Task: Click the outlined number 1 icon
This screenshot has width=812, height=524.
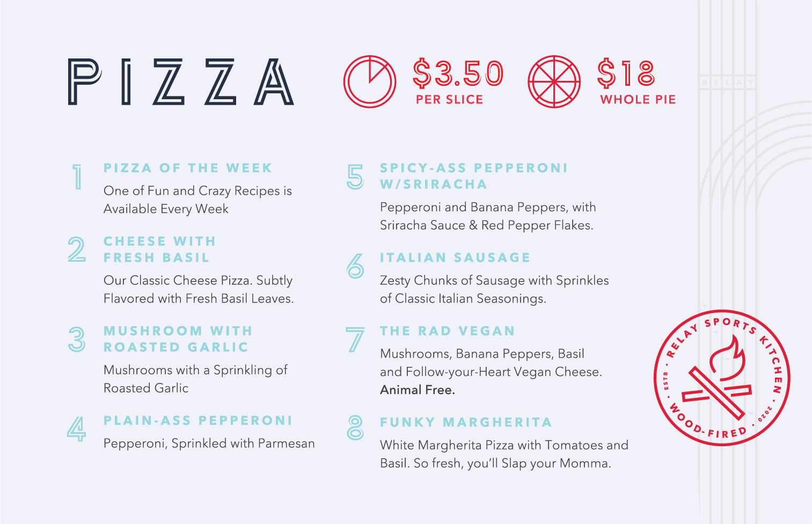Action: click(x=78, y=177)
